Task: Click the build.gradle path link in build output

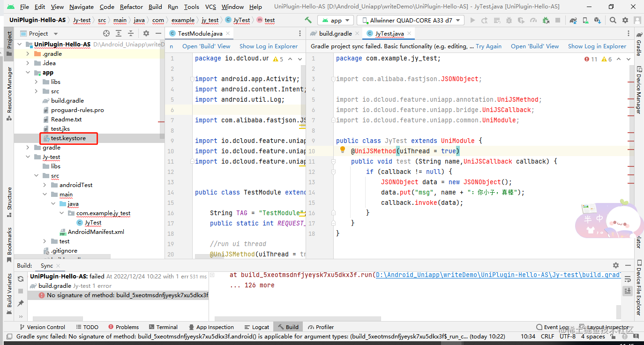Action: coord(498,275)
